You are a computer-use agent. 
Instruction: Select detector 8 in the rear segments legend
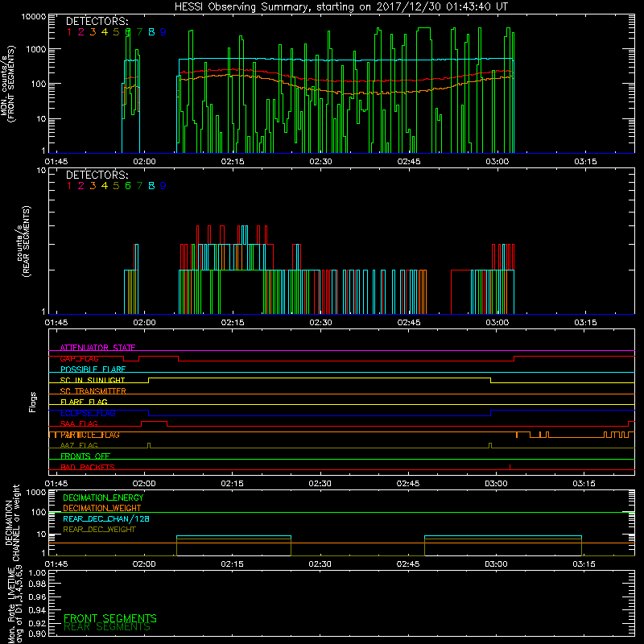151,186
